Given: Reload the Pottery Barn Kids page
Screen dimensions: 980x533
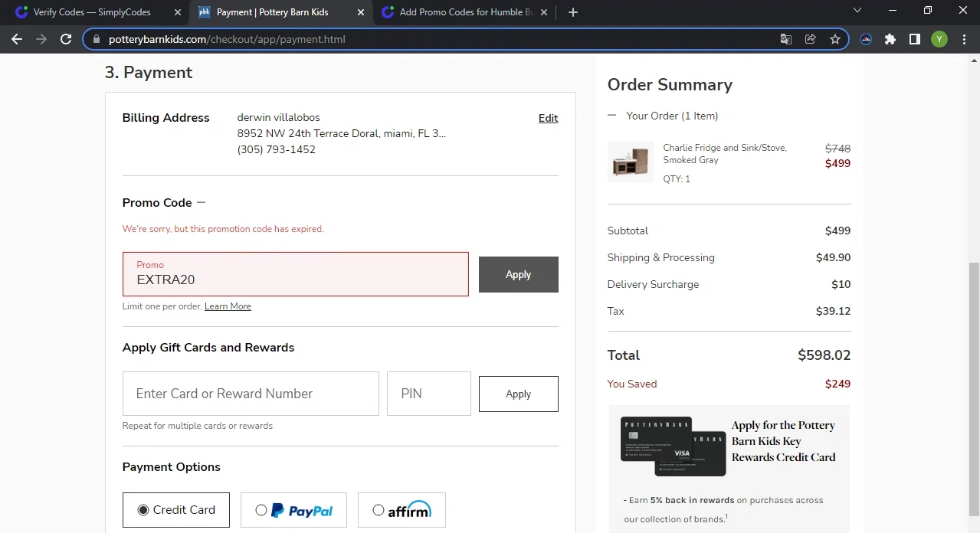Looking at the screenshot, I should pyautogui.click(x=66, y=39).
